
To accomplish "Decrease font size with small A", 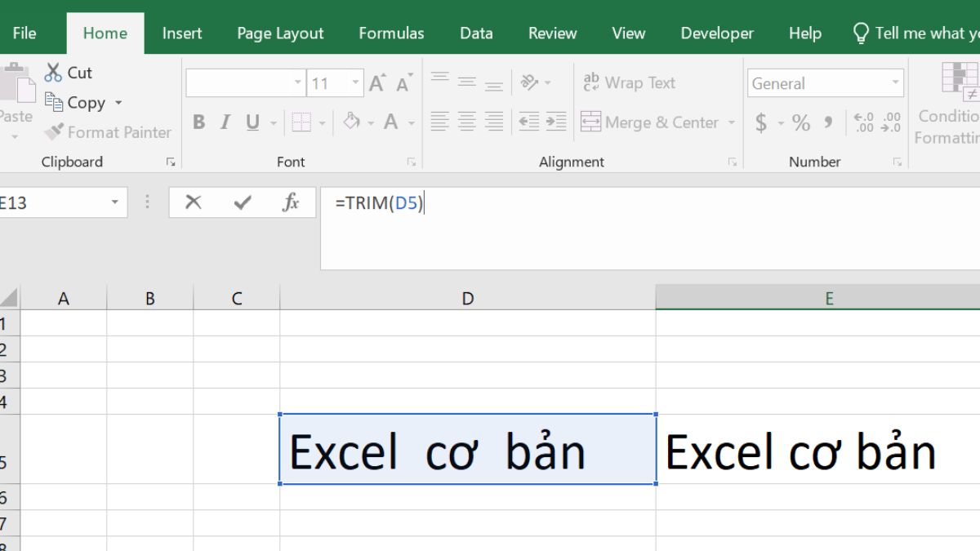I will pos(404,83).
